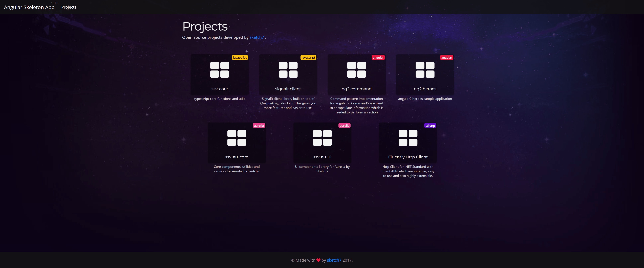644x268 pixels.
Task: Select the ssv-au-core project title
Action: point(237,157)
